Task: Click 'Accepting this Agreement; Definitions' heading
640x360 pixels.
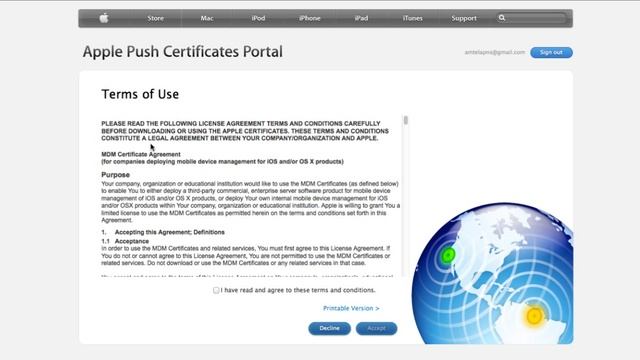Action: tap(169, 232)
